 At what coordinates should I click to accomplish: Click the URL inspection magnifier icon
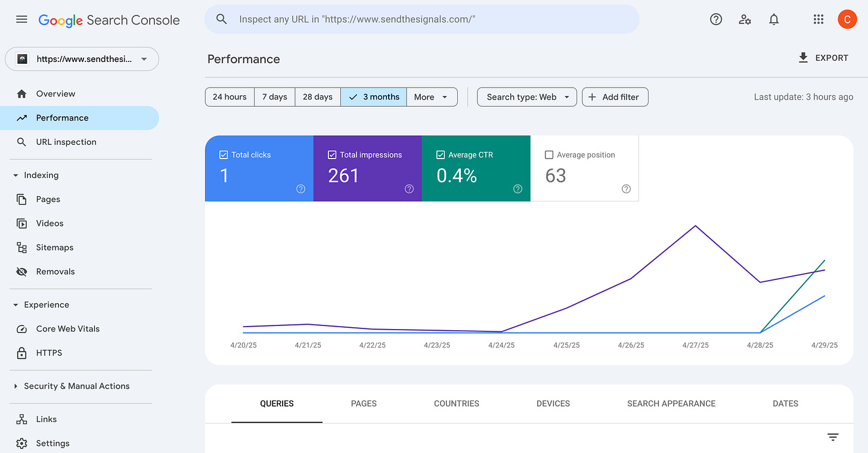[22, 142]
